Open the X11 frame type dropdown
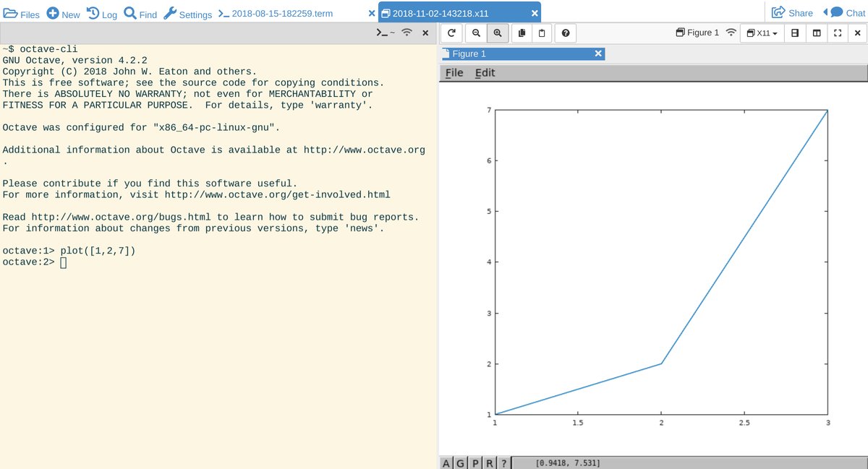Viewport: 868px width, 469px height. click(762, 33)
